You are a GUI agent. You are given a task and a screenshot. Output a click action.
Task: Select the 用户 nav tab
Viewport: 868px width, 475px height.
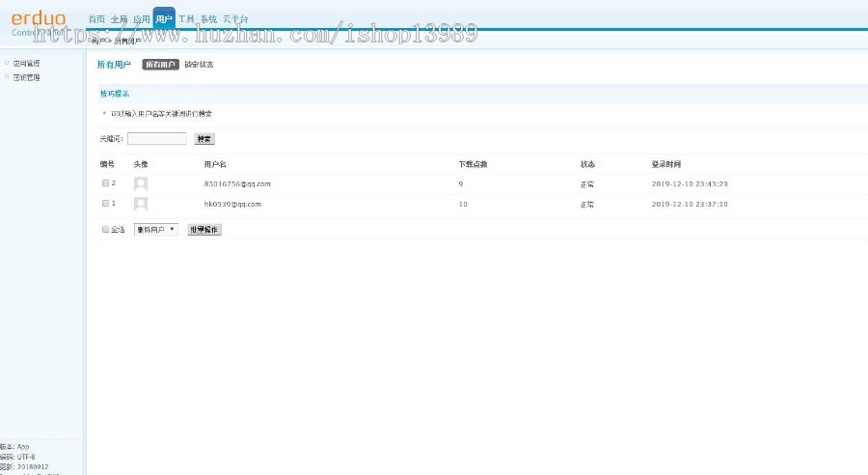click(x=164, y=19)
